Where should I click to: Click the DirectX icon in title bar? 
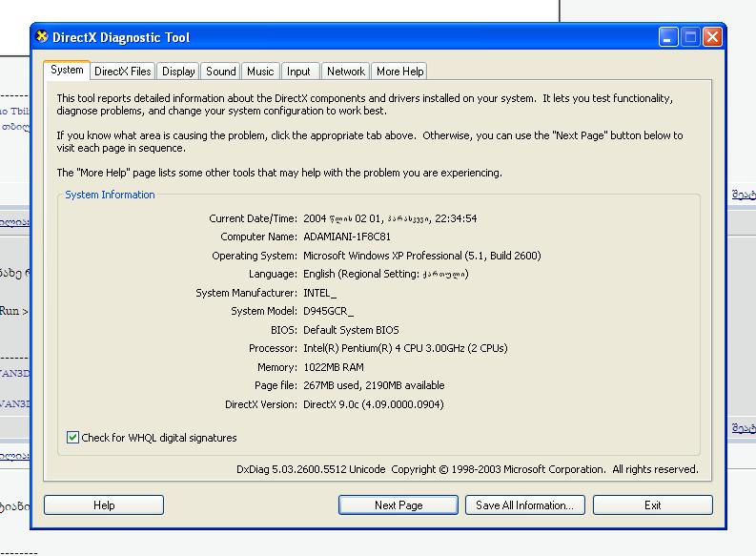(x=42, y=36)
